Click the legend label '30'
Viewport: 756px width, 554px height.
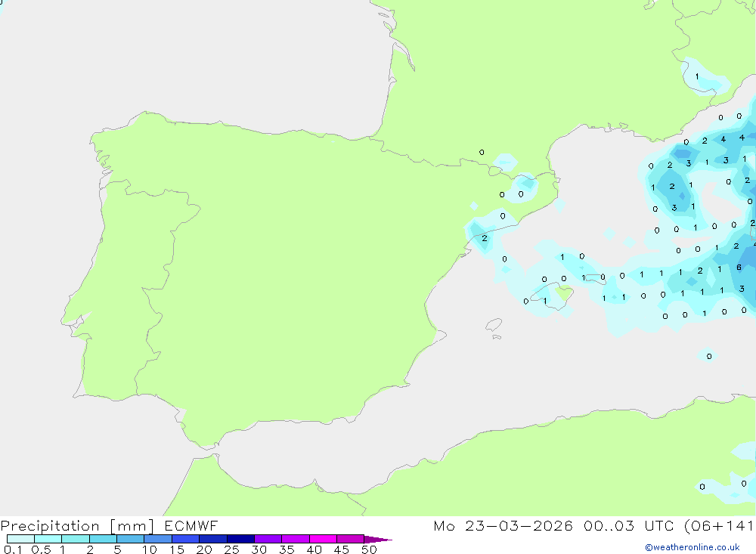point(259,549)
